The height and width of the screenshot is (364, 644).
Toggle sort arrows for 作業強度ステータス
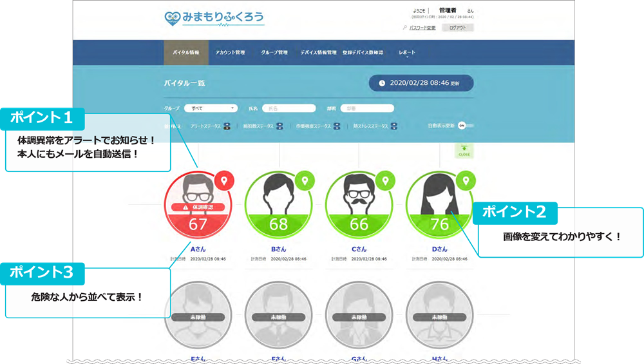[337, 126]
